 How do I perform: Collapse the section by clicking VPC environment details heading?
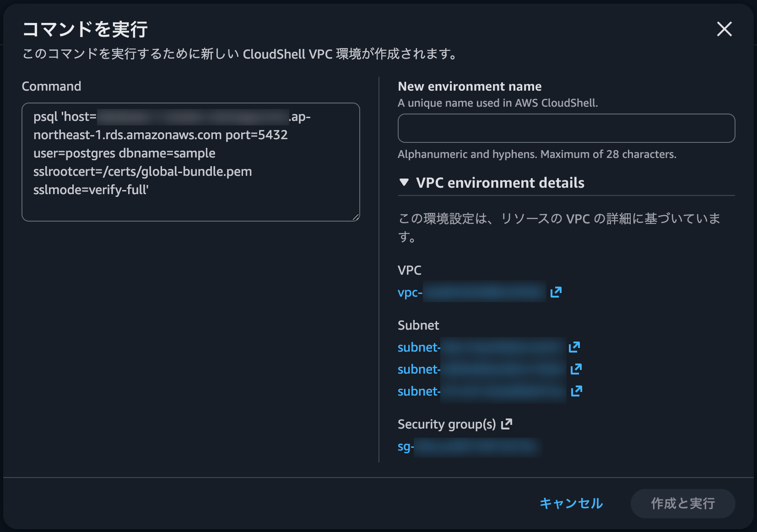(x=499, y=183)
